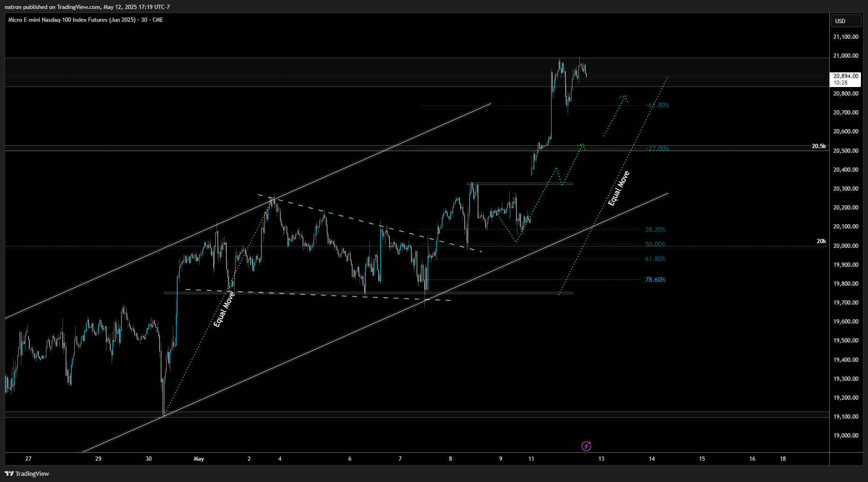The width and height of the screenshot is (868, 482).
Task: Click the 27 date on time axis
Action: (x=28, y=459)
